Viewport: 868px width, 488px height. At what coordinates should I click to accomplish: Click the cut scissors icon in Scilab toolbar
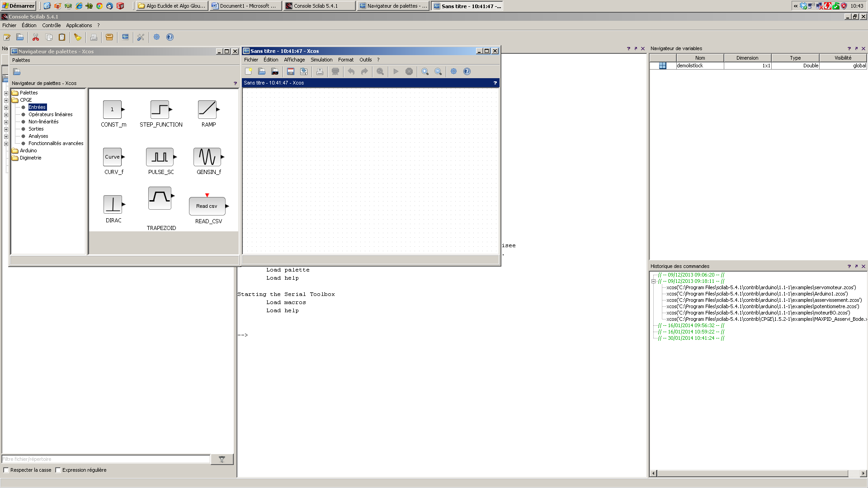click(x=36, y=37)
